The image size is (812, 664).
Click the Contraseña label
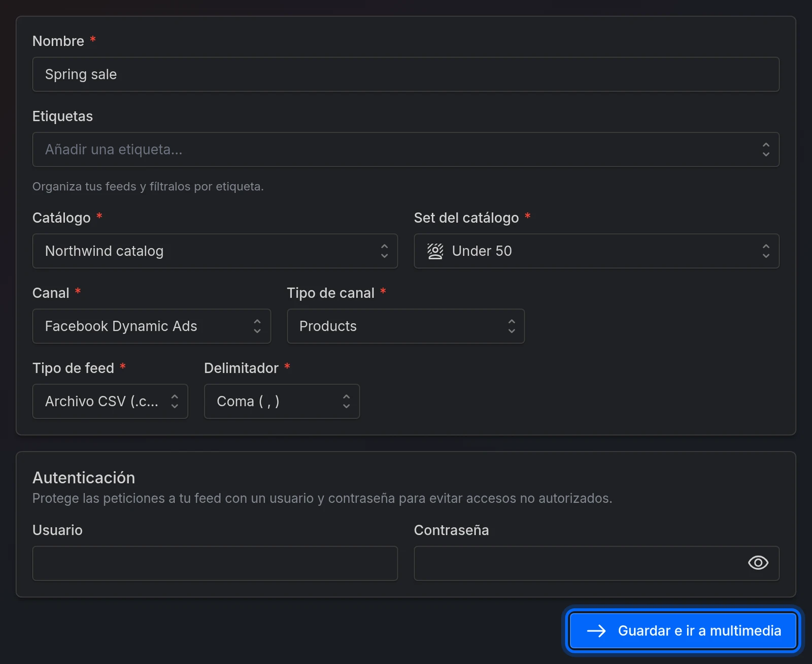(452, 530)
